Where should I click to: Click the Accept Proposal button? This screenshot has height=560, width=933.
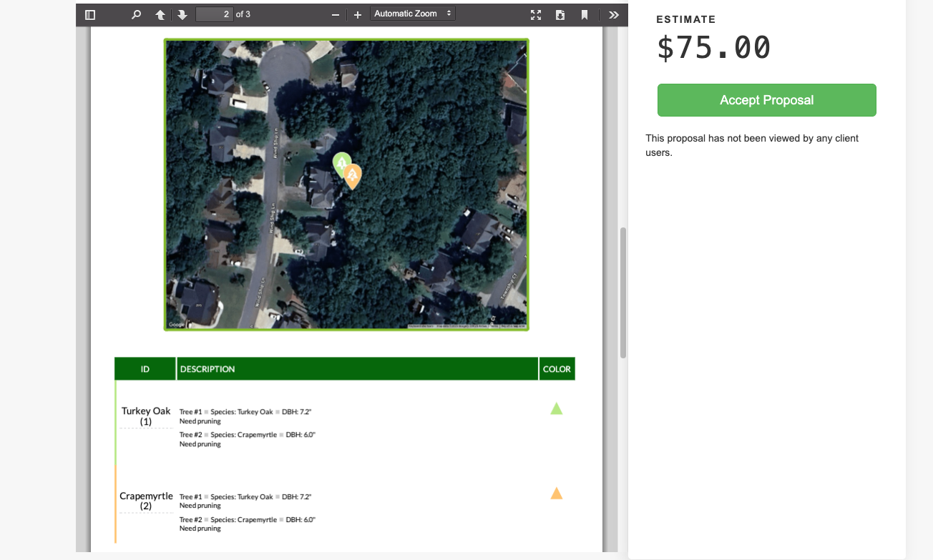point(766,100)
